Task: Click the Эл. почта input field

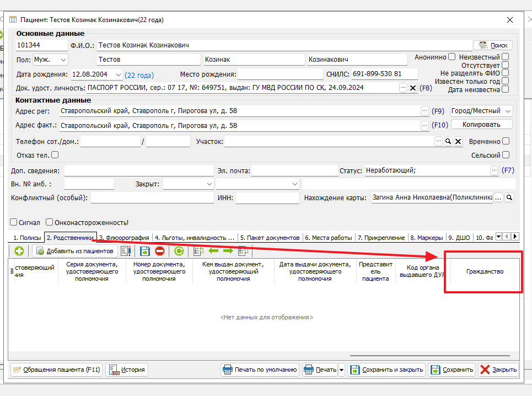Action: pyautogui.click(x=295, y=170)
